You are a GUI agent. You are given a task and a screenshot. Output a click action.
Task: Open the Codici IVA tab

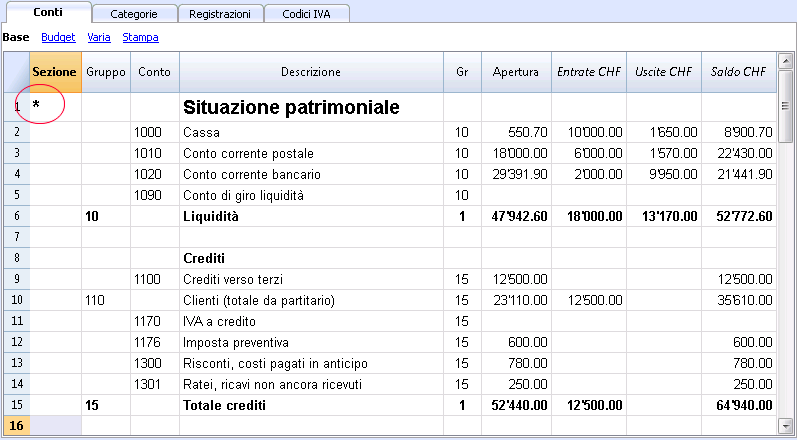(306, 14)
